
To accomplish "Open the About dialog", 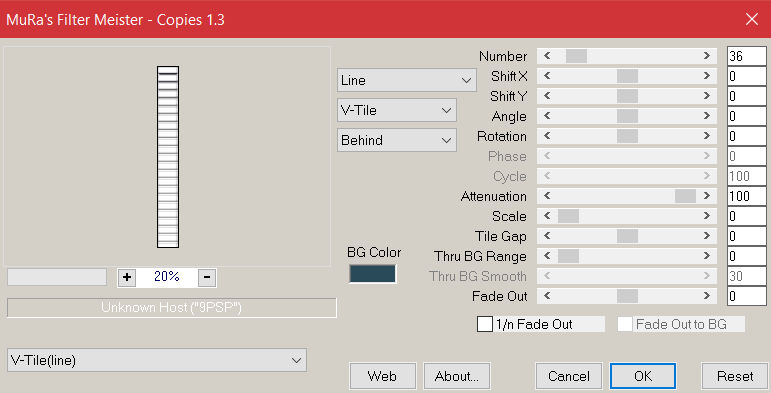I will pyautogui.click(x=457, y=376).
